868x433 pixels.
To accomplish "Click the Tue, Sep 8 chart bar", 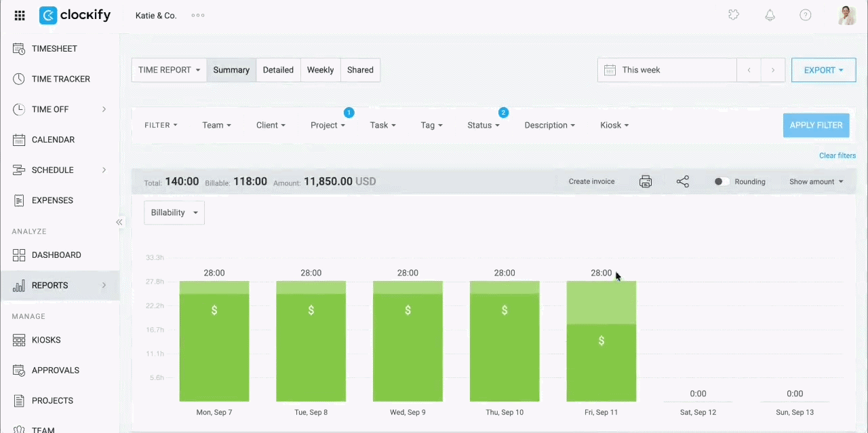I will pyautogui.click(x=311, y=341).
